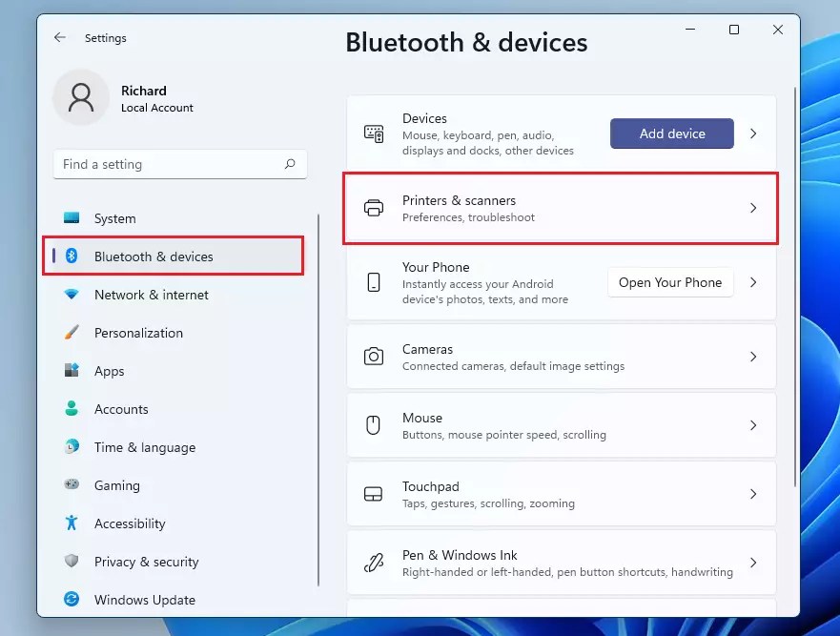Expand Printers & scanners via its chevron
Screen dimensions: 840x636
tap(752, 209)
